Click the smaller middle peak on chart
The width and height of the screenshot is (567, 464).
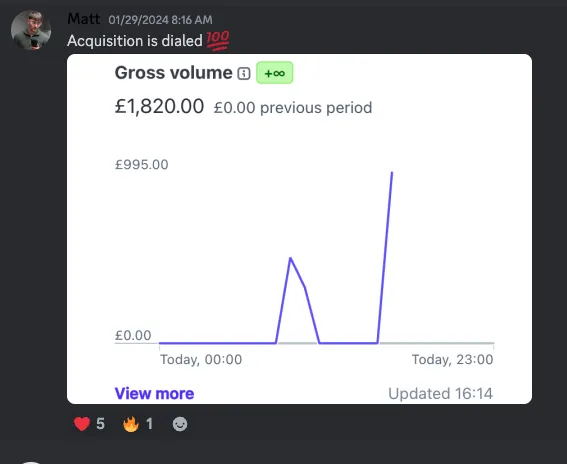point(290,258)
